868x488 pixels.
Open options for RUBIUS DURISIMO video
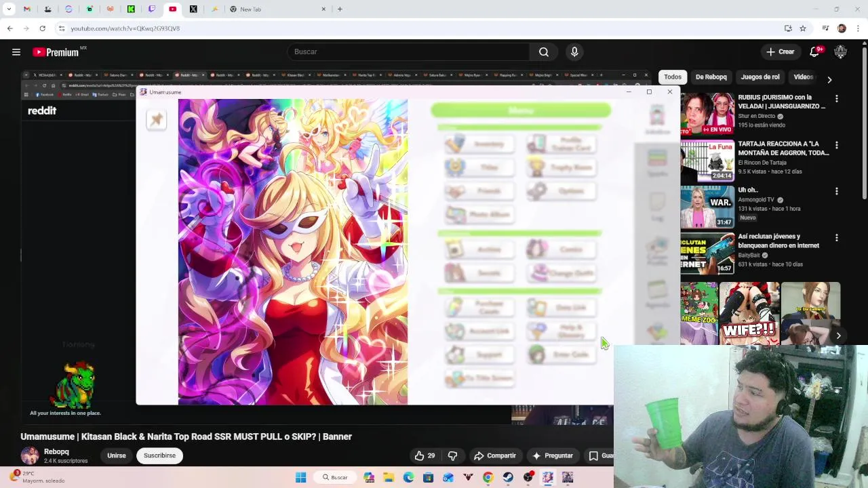(x=837, y=99)
